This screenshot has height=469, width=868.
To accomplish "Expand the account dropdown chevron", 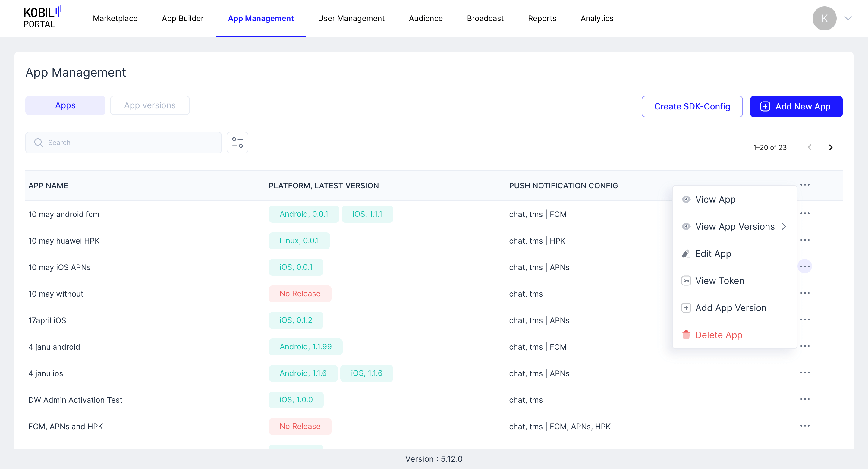I will [x=848, y=18].
